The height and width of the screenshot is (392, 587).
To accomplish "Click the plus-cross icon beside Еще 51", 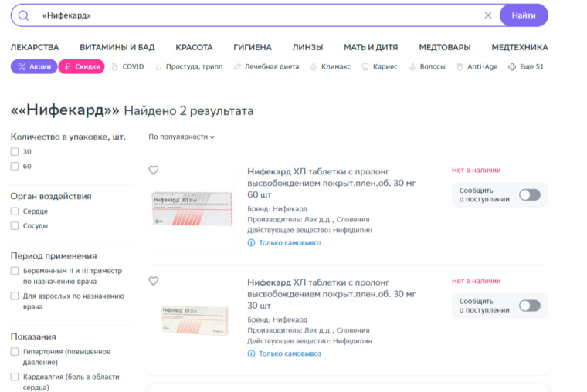I will point(512,66).
